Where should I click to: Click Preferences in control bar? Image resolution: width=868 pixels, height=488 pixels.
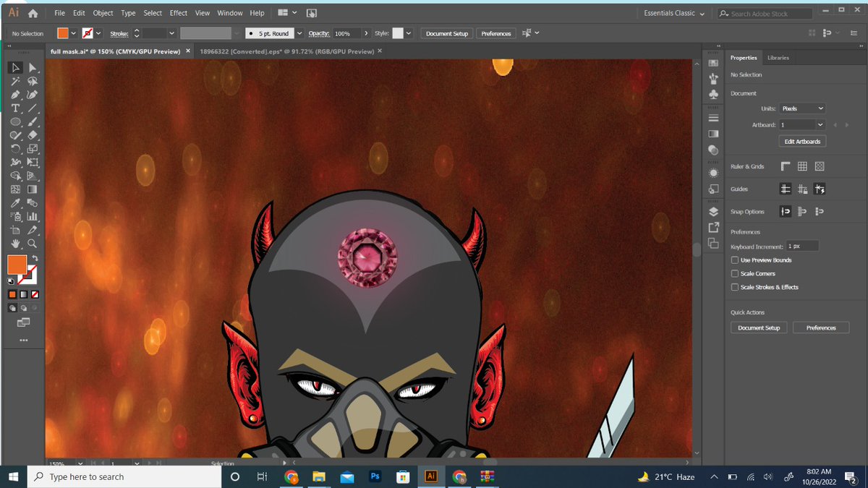[x=496, y=33]
